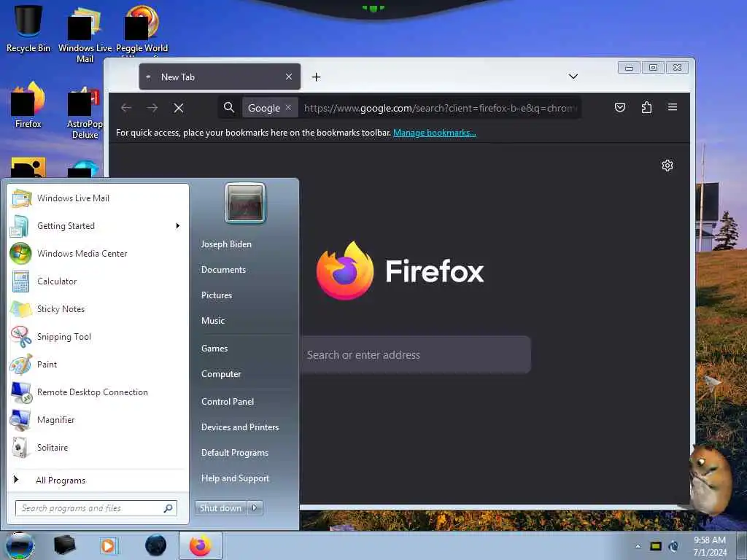Open Computer from Start menu
Viewport: 747px width, 560px height.
[x=221, y=374]
